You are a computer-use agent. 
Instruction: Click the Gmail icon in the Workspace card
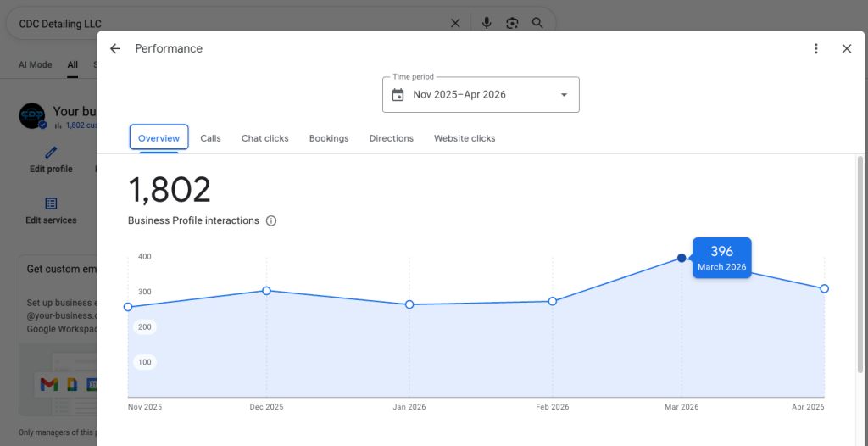point(49,384)
